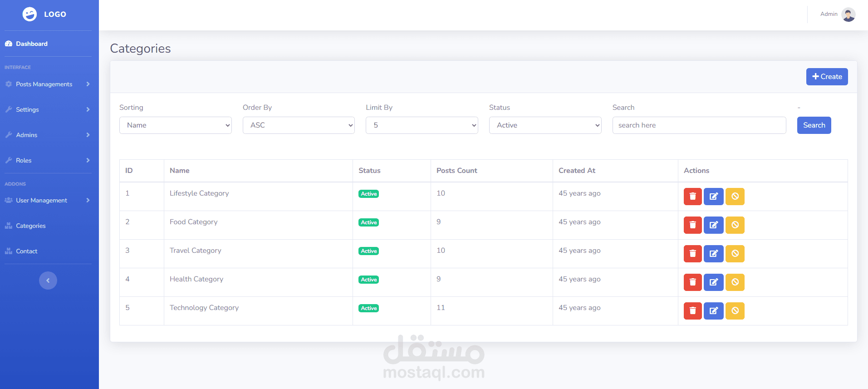Click the yellow ban icon for Technology Category
The width and height of the screenshot is (868, 389).
(x=735, y=311)
